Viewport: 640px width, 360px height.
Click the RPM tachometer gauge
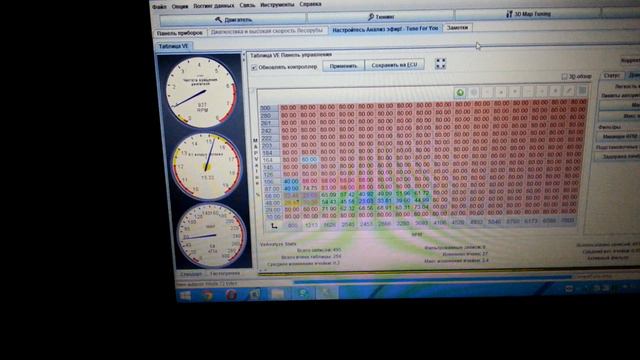[201, 92]
